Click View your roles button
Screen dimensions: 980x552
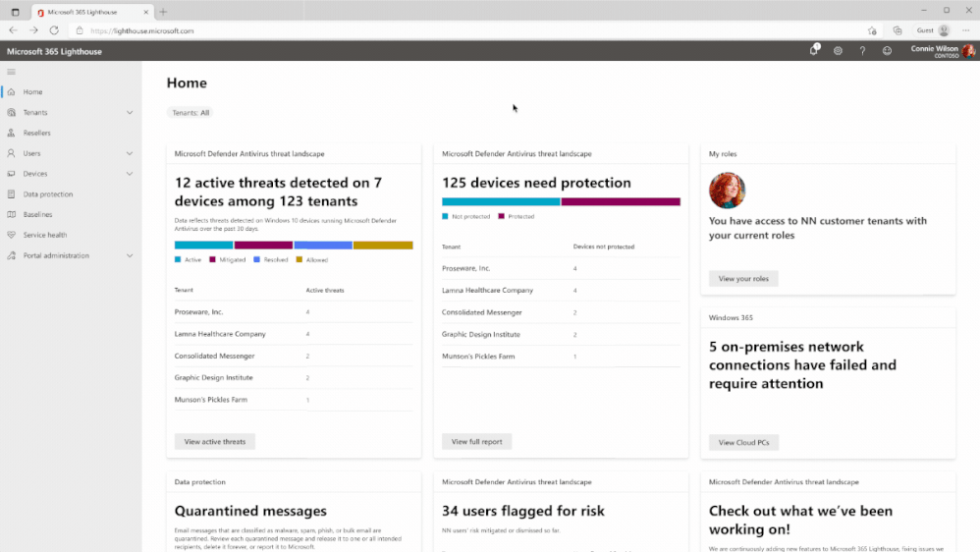tap(743, 278)
